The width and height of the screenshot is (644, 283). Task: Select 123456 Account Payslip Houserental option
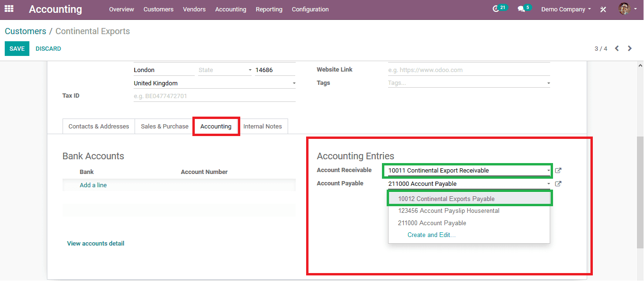click(469, 211)
